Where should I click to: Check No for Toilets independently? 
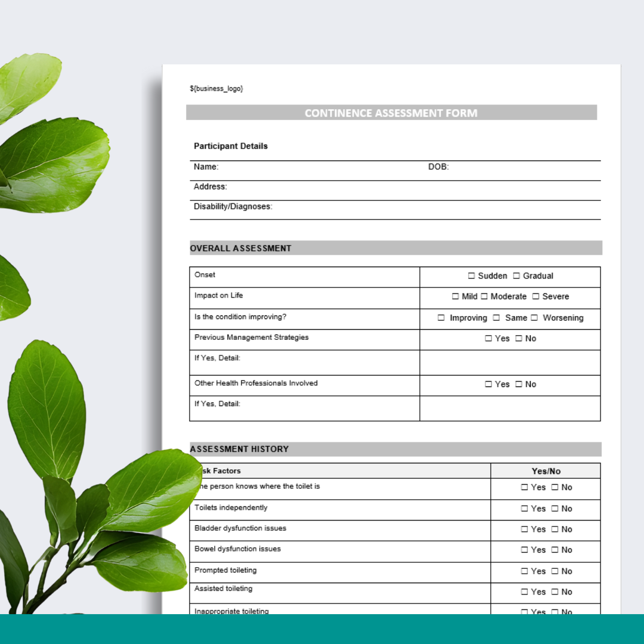click(x=554, y=509)
